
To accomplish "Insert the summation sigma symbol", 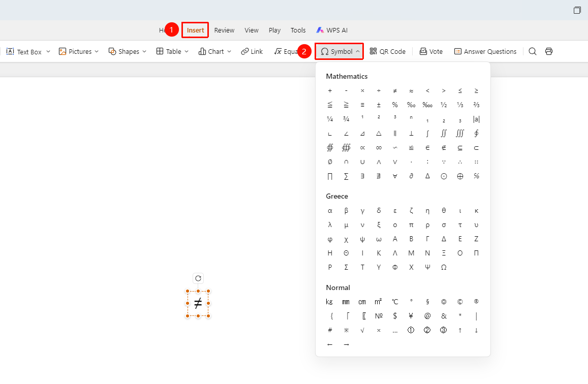I will [x=346, y=176].
